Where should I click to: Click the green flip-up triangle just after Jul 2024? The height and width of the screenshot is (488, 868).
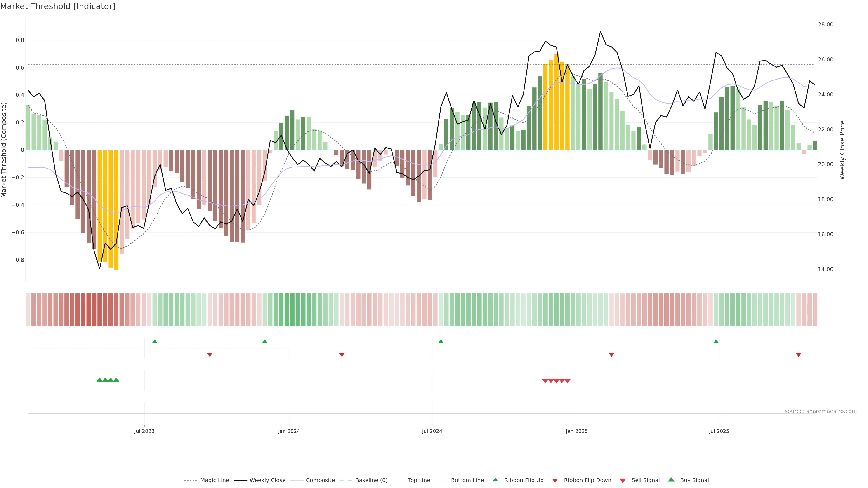tap(441, 342)
